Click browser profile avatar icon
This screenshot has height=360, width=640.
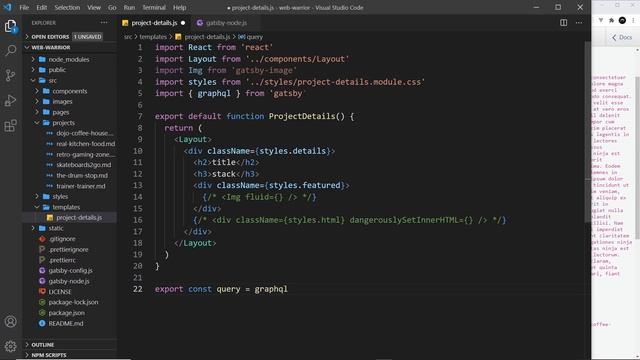click(x=622, y=20)
